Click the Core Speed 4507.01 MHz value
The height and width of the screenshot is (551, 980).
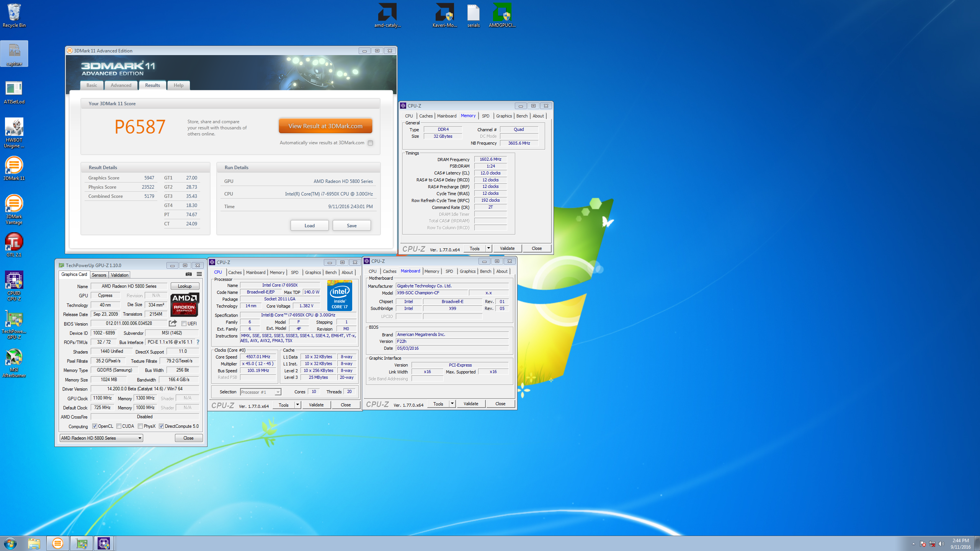pos(258,357)
